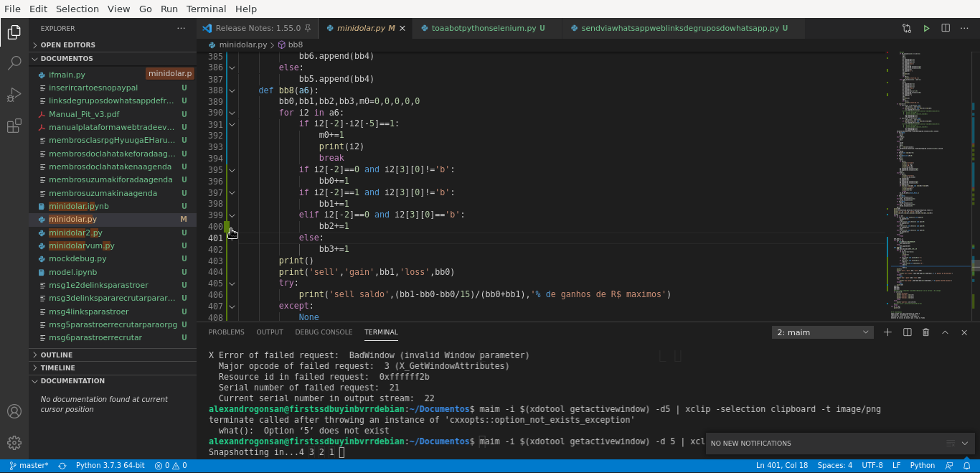
Task: Collapse the bb8 function fold arrow
Action: pyautogui.click(x=232, y=90)
